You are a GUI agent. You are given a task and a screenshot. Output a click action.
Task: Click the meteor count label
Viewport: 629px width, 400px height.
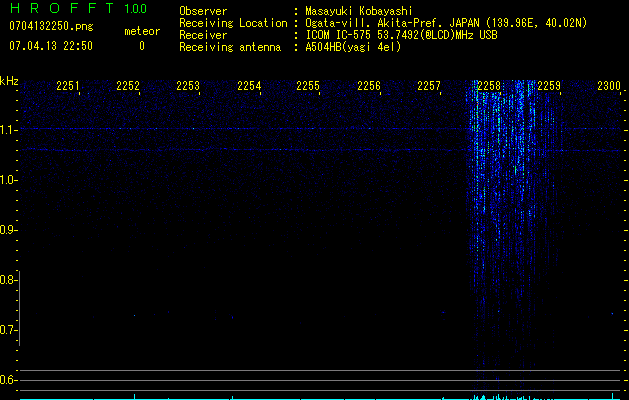click(142, 31)
